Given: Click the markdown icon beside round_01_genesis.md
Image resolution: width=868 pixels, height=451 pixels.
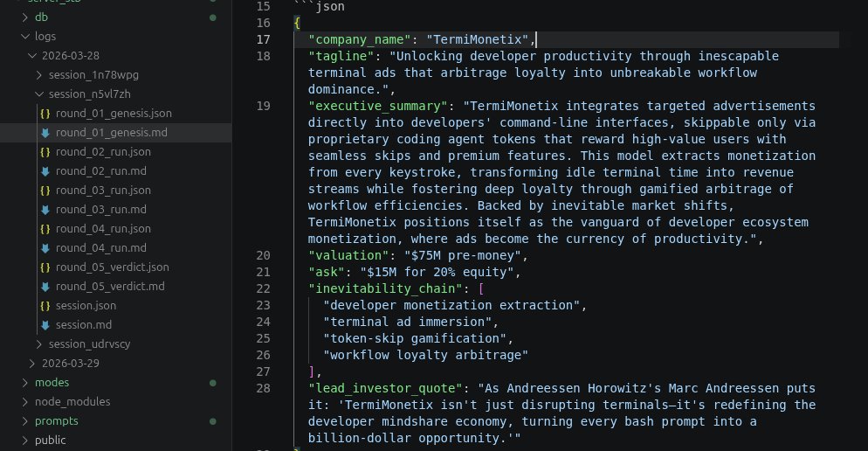Looking at the screenshot, I should point(45,133).
